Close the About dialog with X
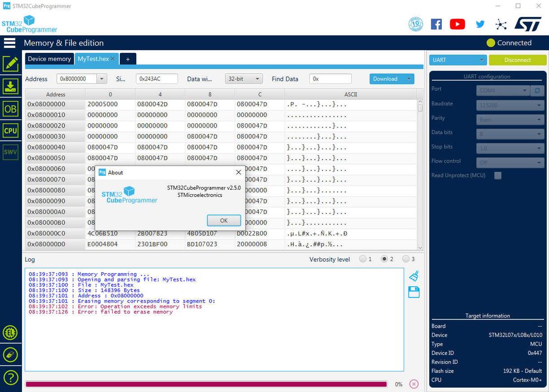This screenshot has width=549, height=392. 239,172
